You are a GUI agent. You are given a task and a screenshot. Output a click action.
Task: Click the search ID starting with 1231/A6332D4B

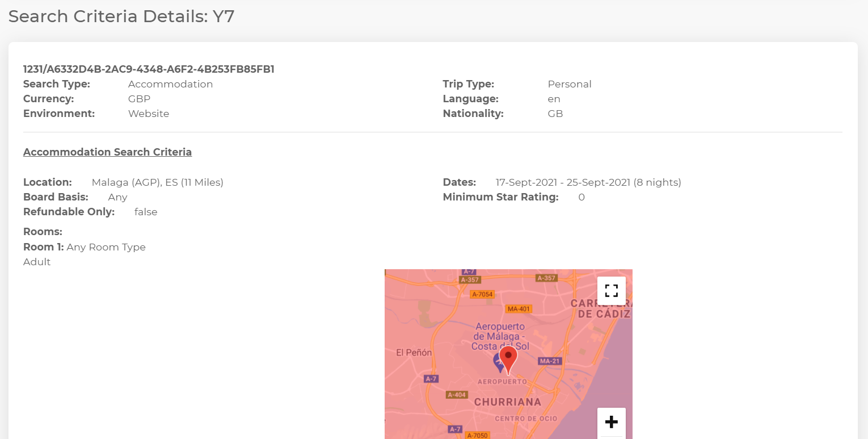(149, 69)
